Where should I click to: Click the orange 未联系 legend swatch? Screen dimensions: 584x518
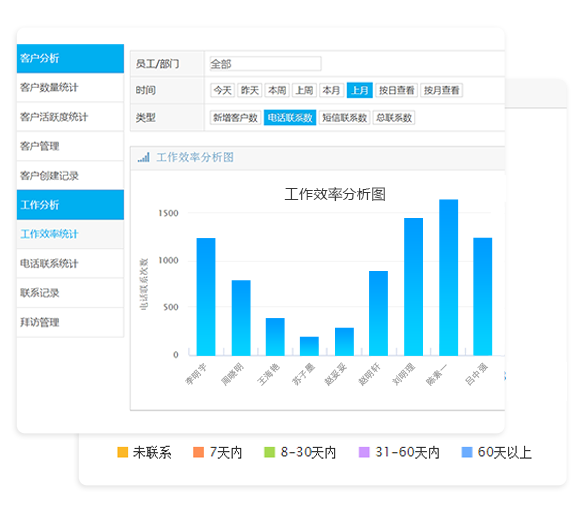123,452
